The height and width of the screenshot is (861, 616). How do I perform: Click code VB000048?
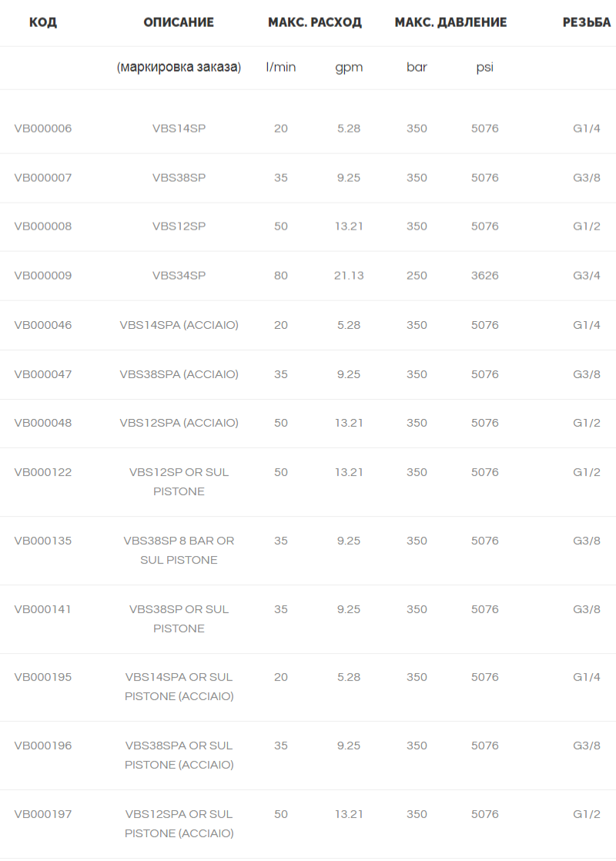(x=43, y=423)
